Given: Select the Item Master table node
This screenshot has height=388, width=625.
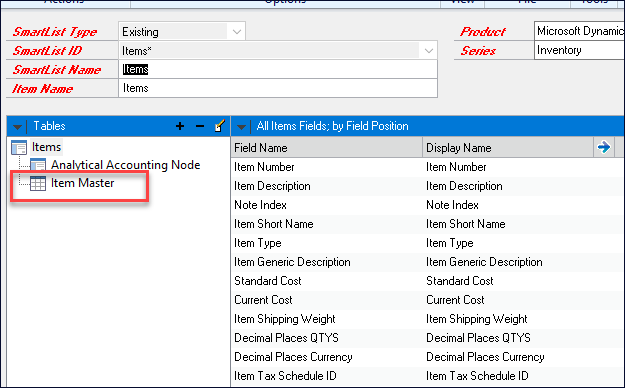Looking at the screenshot, I should 83,183.
